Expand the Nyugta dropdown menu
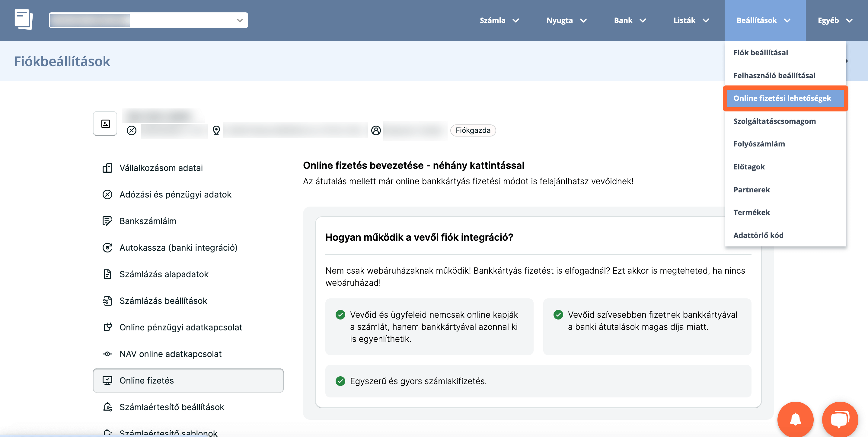Screen dimensions: 868x437 (566, 21)
